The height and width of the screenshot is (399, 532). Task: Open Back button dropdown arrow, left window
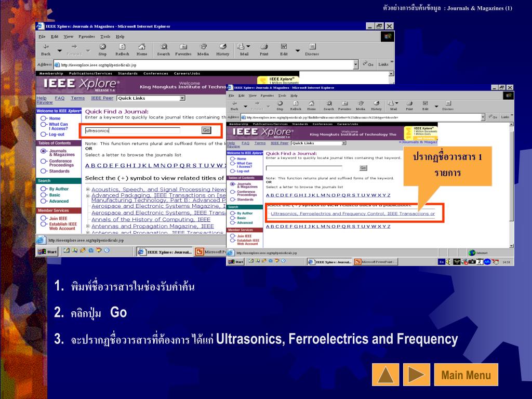[x=59, y=51]
